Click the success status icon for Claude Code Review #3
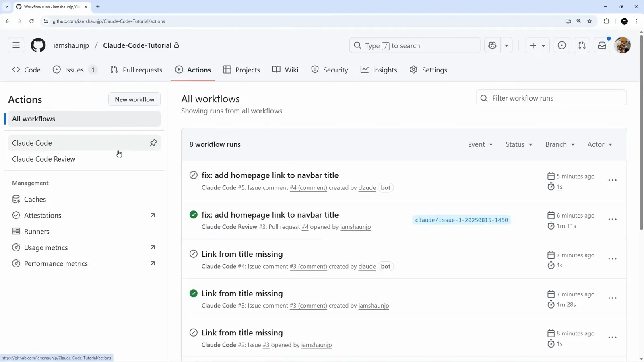Screen dimensions: 644x362 194,214
